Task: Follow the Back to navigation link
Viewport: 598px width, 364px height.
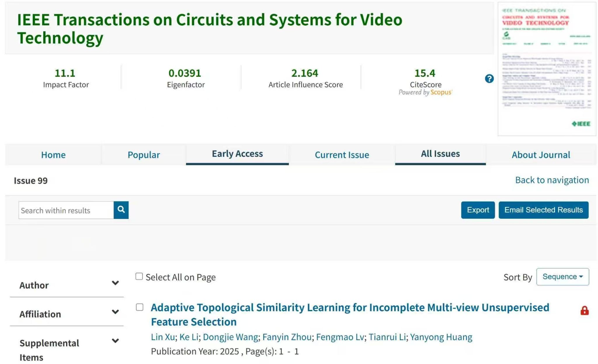Action: [x=552, y=180]
